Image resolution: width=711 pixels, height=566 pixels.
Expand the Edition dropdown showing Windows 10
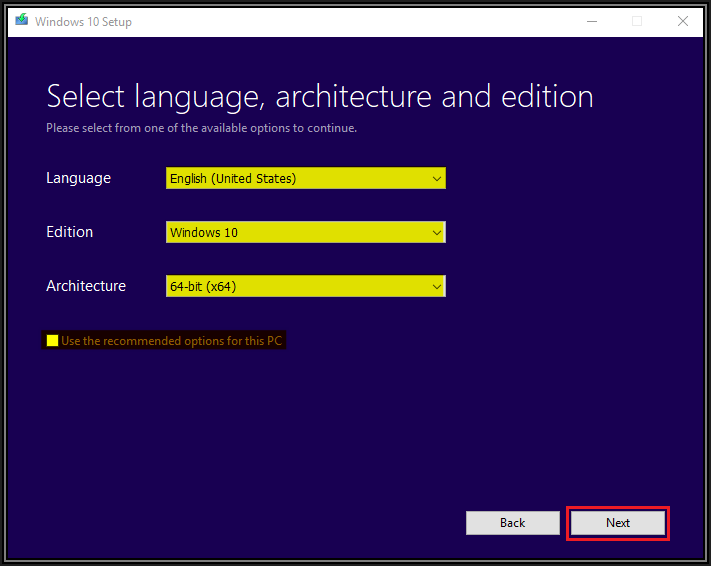306,232
